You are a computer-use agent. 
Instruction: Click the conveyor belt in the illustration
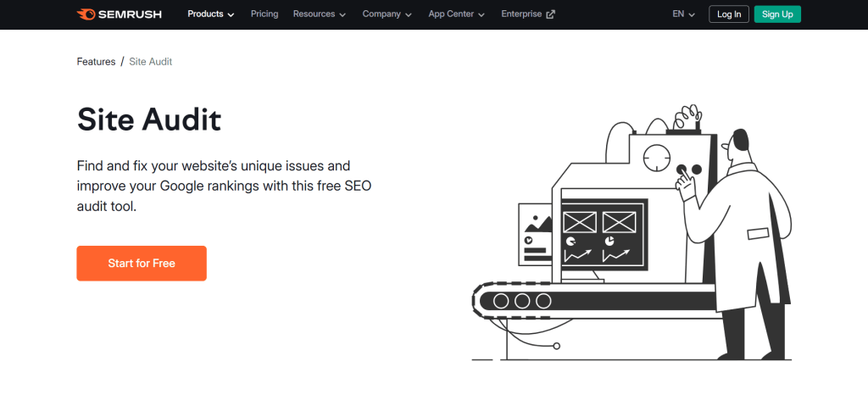[593, 301]
